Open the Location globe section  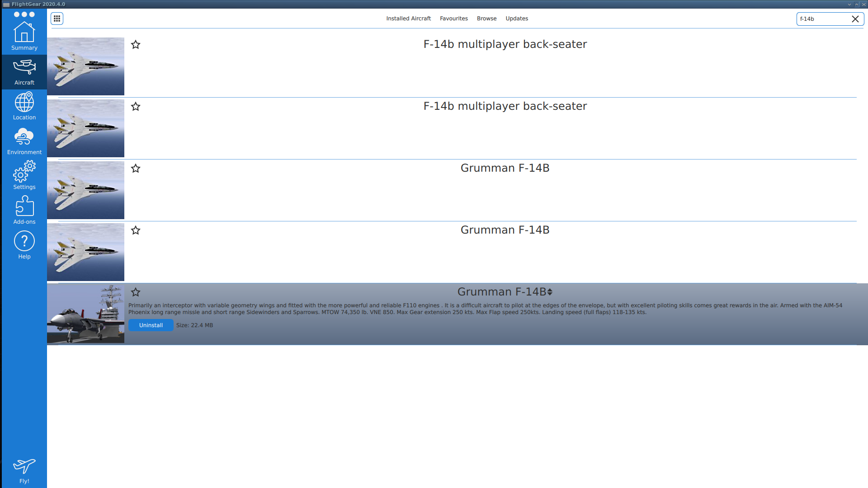24,107
